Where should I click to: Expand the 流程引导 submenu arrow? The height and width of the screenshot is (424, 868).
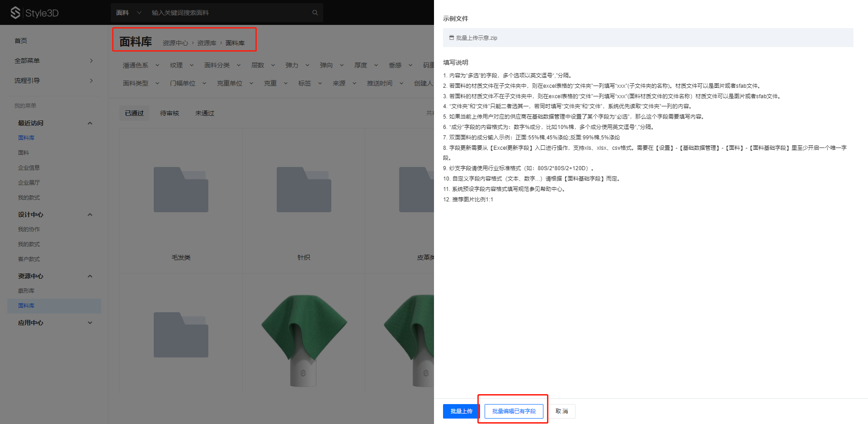click(91, 81)
